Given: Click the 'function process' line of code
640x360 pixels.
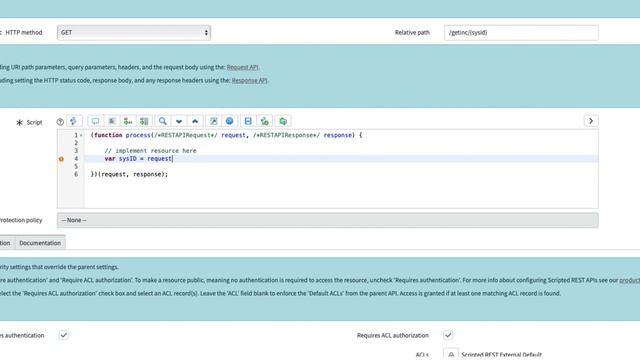Looking at the screenshot, I should (x=226, y=135).
